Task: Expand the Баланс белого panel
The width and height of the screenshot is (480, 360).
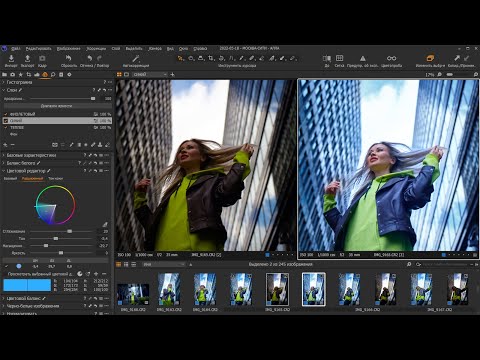Action: coord(3,163)
